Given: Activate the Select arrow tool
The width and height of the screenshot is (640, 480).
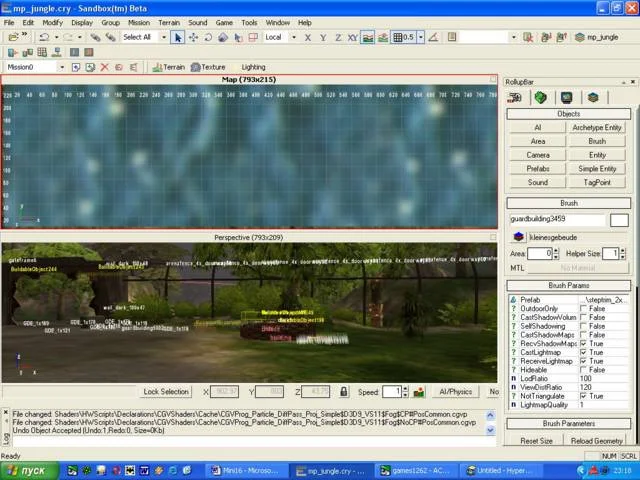Looking at the screenshot, I should (178, 38).
